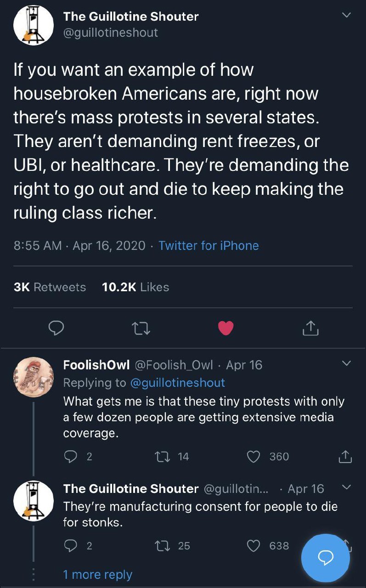
Task: View the 3K Retweets list
Action: tap(50, 287)
